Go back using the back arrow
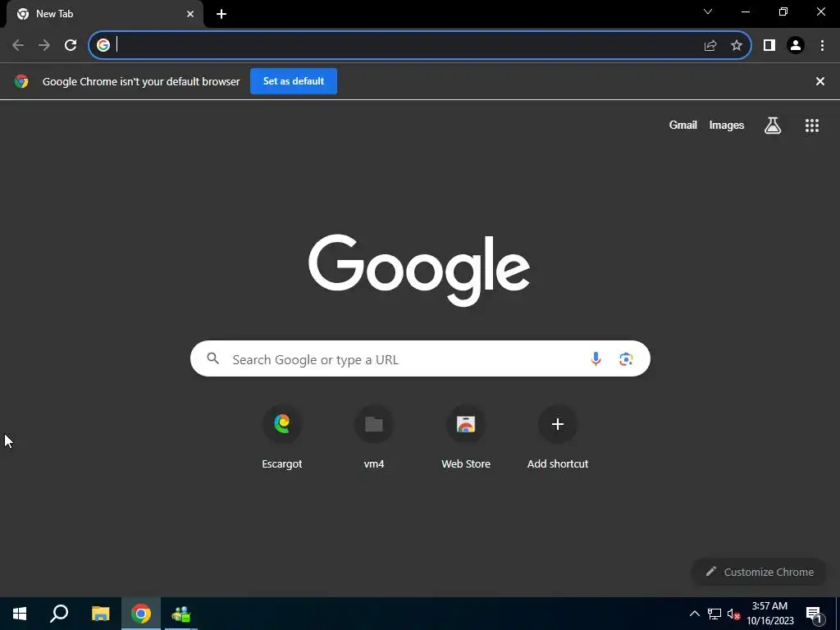The image size is (840, 630). [x=18, y=46]
